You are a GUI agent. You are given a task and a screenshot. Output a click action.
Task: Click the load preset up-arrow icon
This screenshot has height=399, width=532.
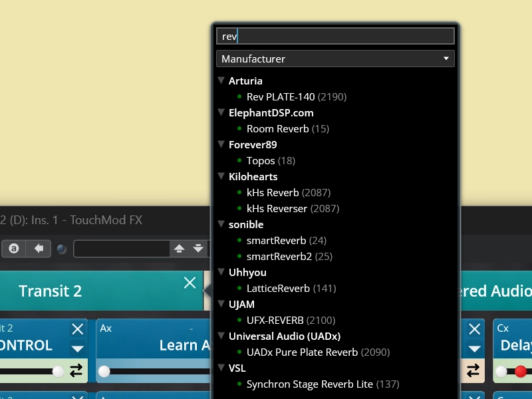179,249
